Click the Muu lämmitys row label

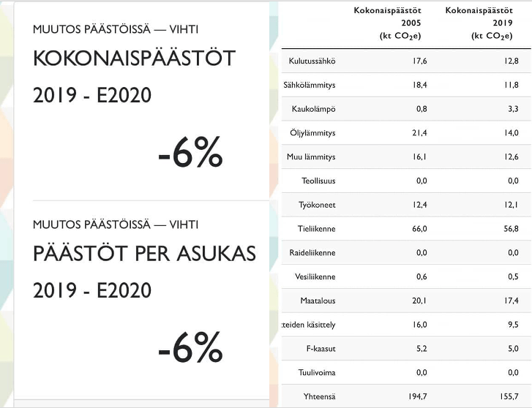coord(312,156)
